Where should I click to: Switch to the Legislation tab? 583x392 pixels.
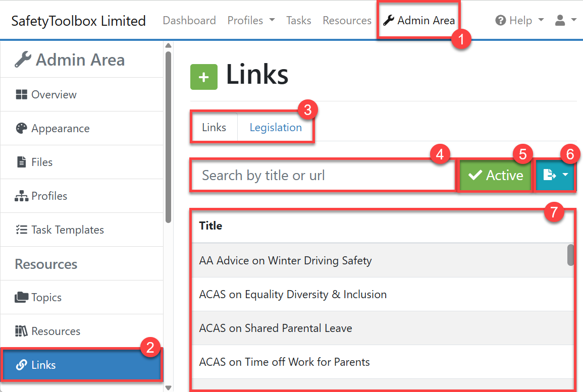click(276, 128)
